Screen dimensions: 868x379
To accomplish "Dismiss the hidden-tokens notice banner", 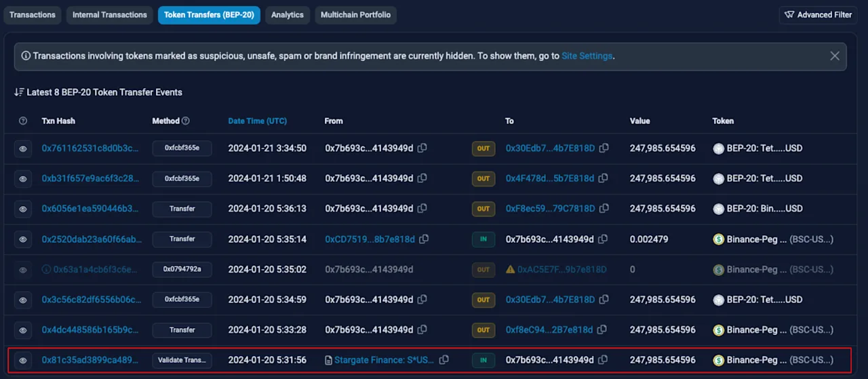I will [835, 56].
